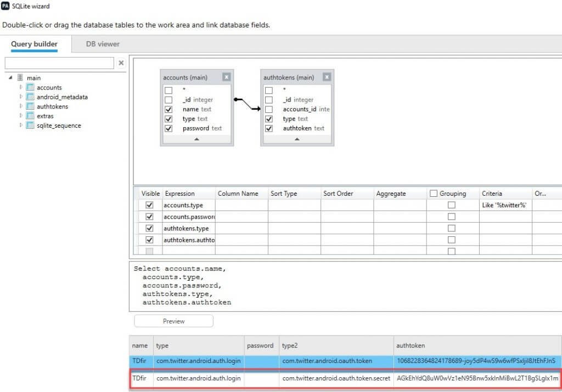Screen dimensions: 562x392
Task: Check the asterisk box in authtokens table
Action: click(269, 90)
